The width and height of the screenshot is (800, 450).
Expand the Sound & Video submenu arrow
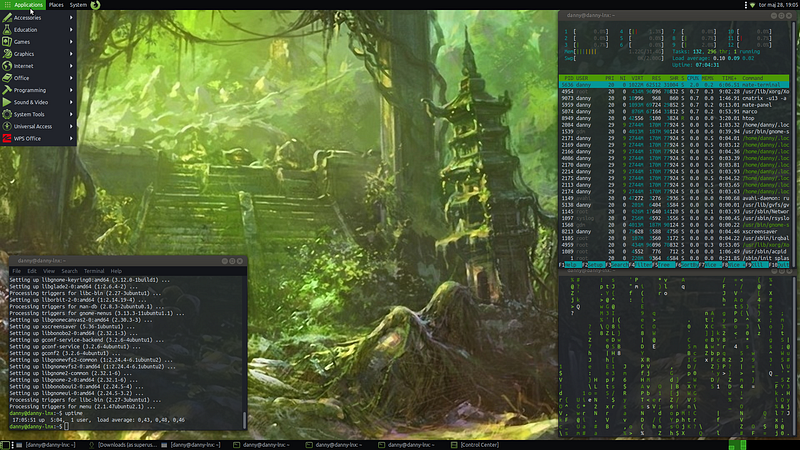point(71,102)
